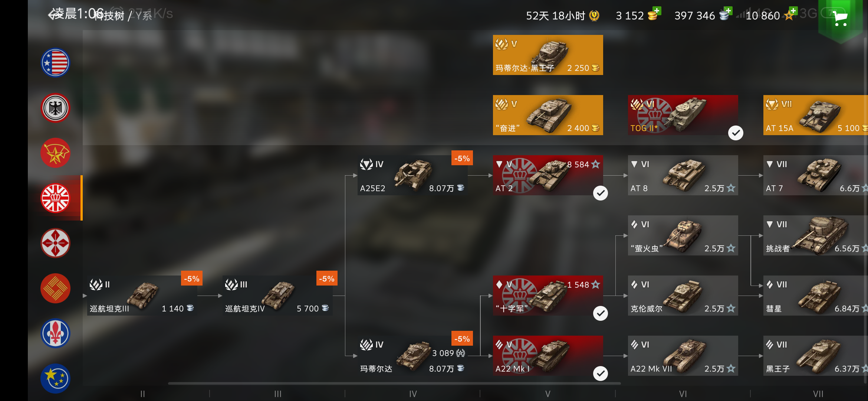This screenshot has height=401, width=868.
Task: Add gold using the plus icon
Action: pos(657,10)
